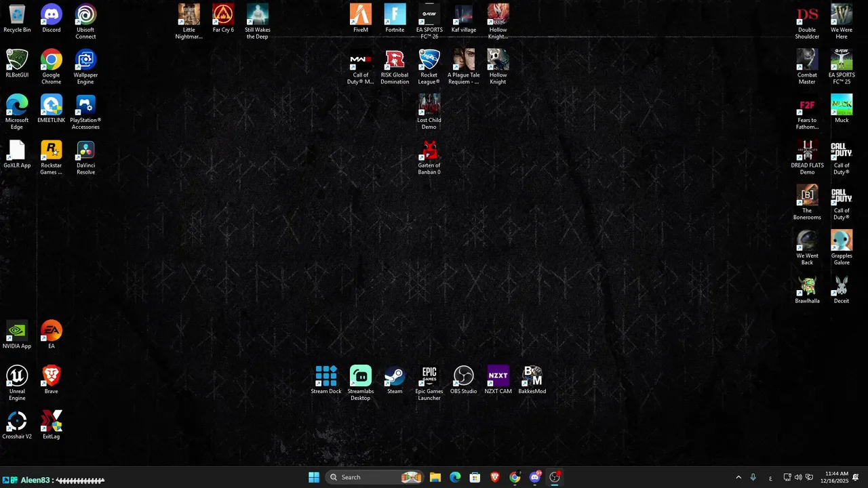Select the Wallpaper Engine desktop icon
Viewport: 868px width, 488px height.
pyautogui.click(x=85, y=67)
